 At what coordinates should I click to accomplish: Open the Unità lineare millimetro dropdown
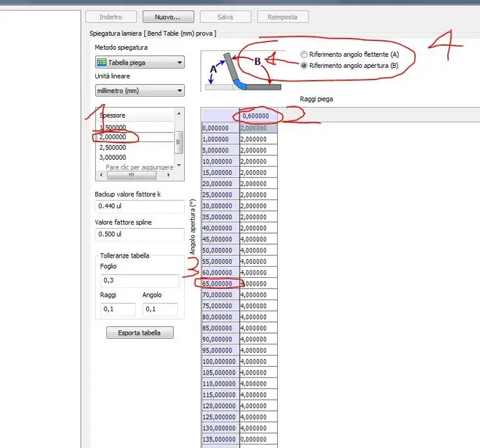pos(140,90)
